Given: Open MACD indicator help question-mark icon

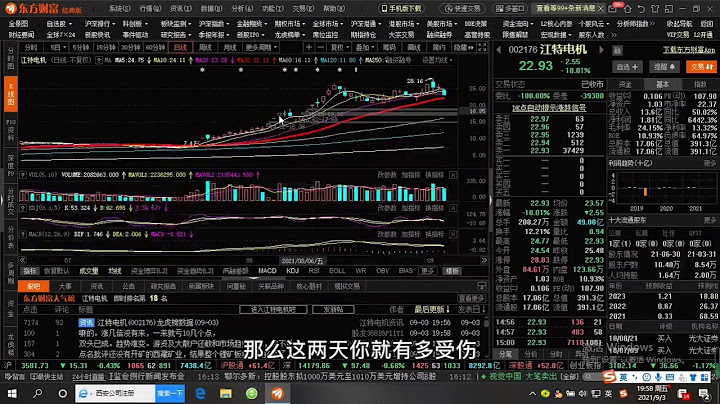Looking at the screenshot, I should [23, 234].
